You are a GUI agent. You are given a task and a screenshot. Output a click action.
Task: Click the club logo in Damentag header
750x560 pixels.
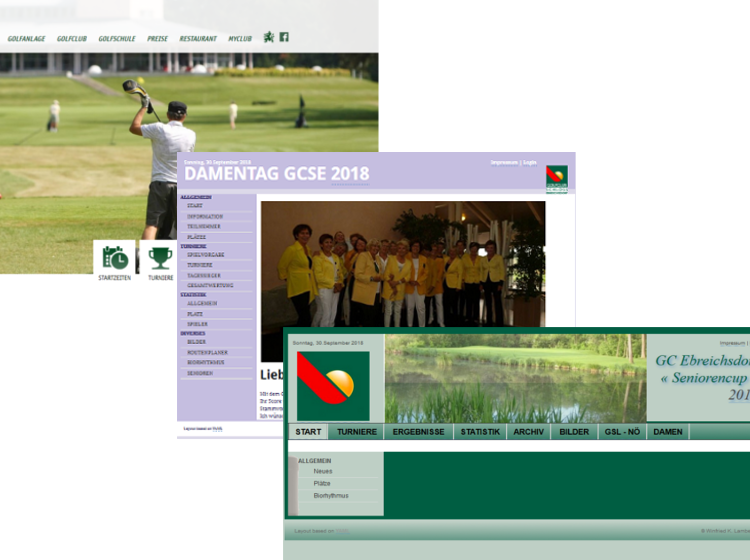coord(556,178)
